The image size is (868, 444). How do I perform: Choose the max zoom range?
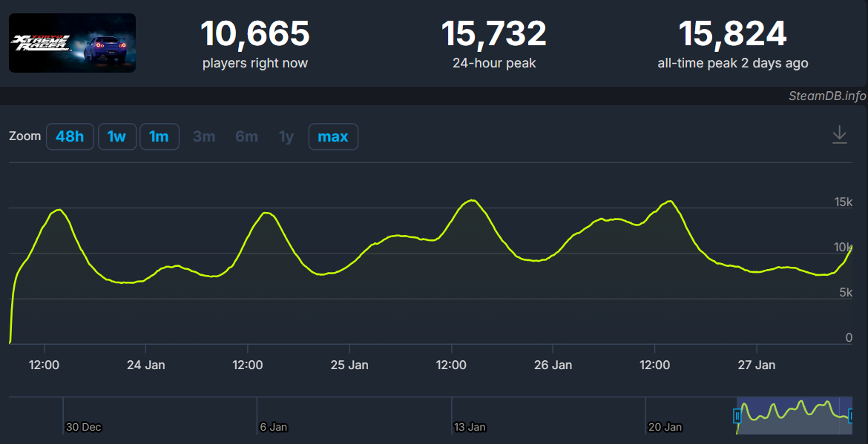(x=333, y=136)
